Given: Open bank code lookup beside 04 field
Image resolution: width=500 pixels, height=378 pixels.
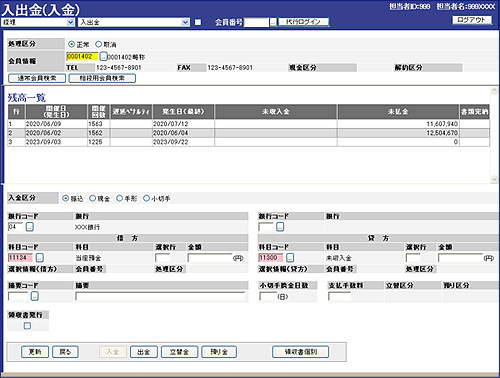Looking at the screenshot, I should [30, 227].
